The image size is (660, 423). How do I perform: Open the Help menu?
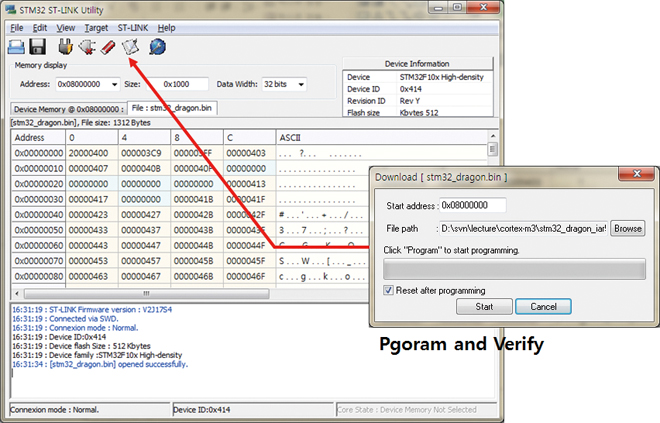[167, 28]
